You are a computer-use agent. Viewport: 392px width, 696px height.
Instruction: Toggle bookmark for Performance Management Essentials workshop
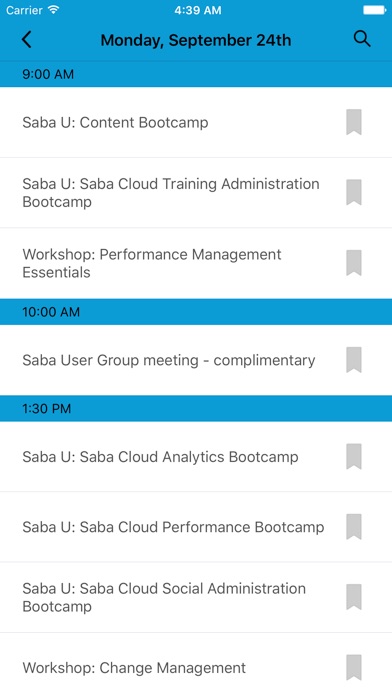pyautogui.click(x=354, y=263)
